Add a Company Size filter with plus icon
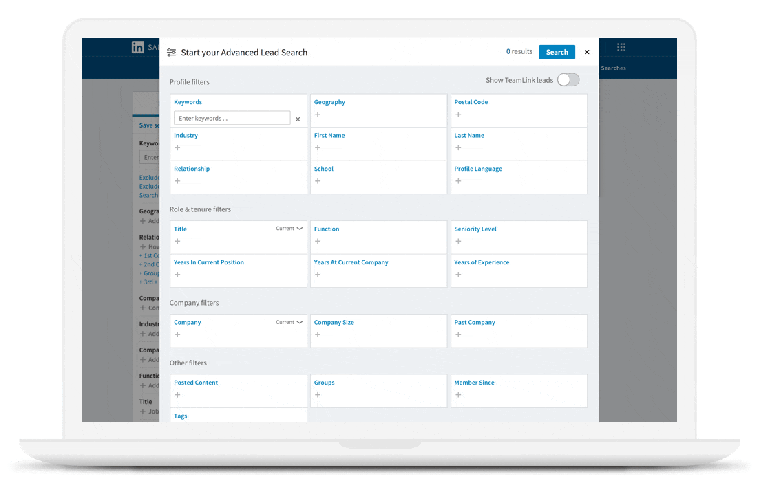This screenshot has height=495, width=760. (317, 335)
